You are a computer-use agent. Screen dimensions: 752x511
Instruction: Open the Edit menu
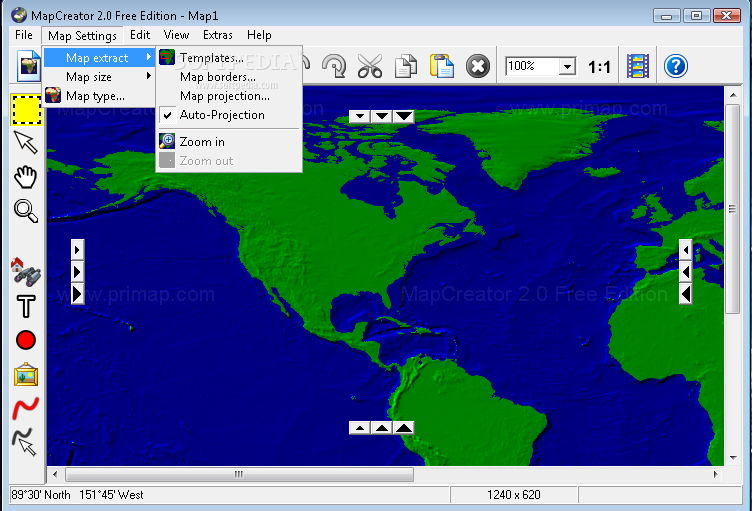[x=140, y=35]
